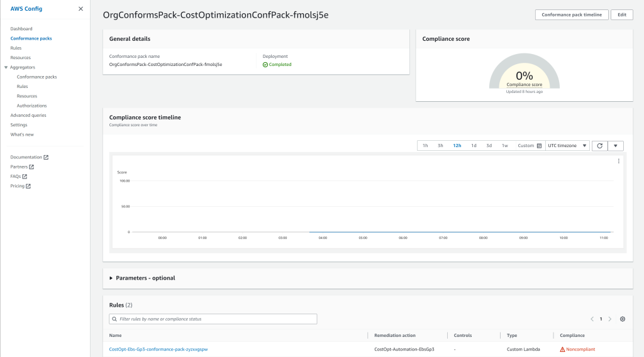Set timeline range to 3d
The height and width of the screenshot is (357, 644).
[489, 146]
